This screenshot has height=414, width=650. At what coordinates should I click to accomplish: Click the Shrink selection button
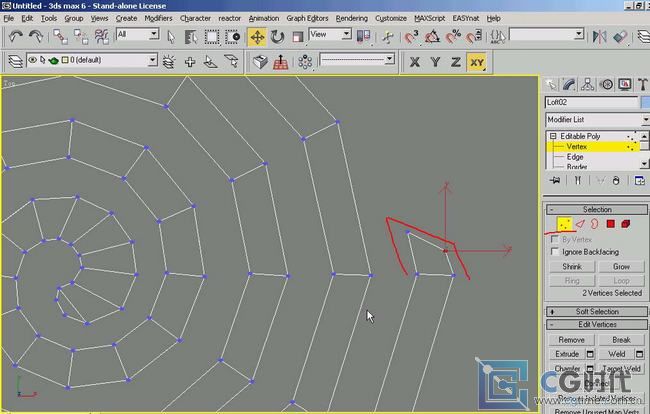(x=572, y=266)
